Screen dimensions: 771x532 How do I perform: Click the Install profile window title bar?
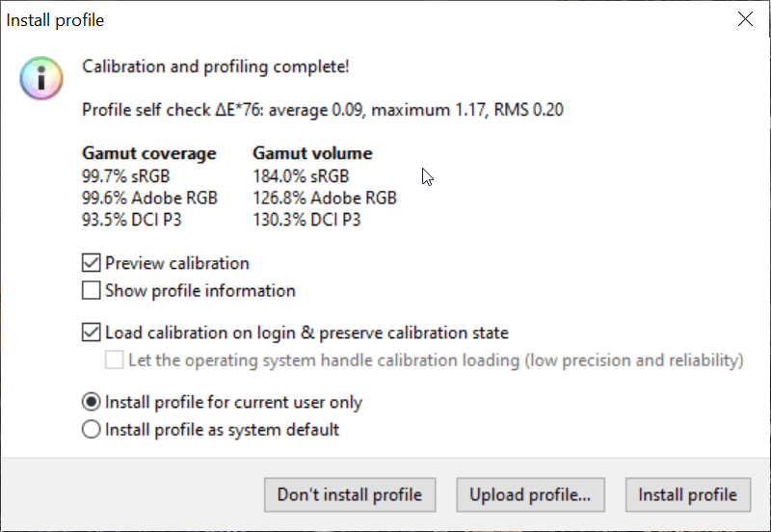(x=289, y=19)
